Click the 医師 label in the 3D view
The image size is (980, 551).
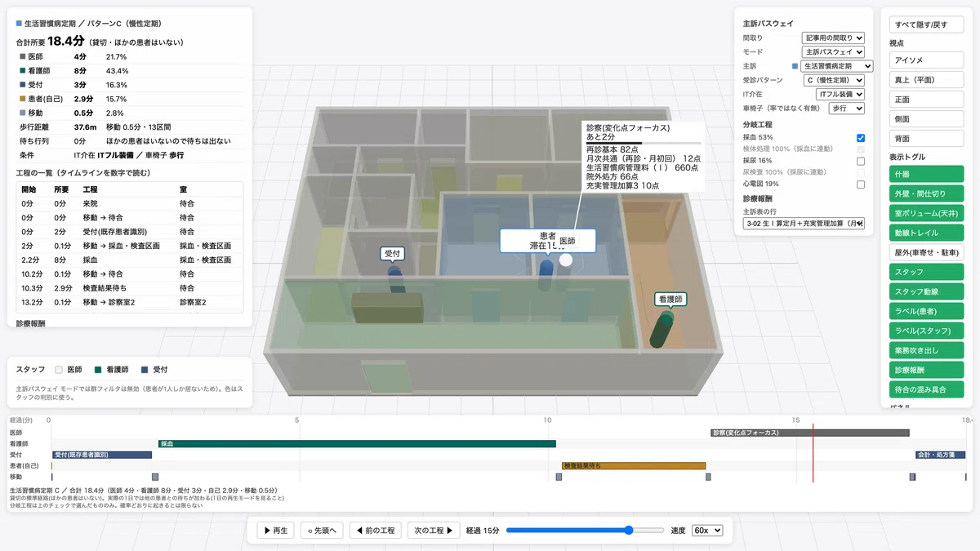[568, 242]
